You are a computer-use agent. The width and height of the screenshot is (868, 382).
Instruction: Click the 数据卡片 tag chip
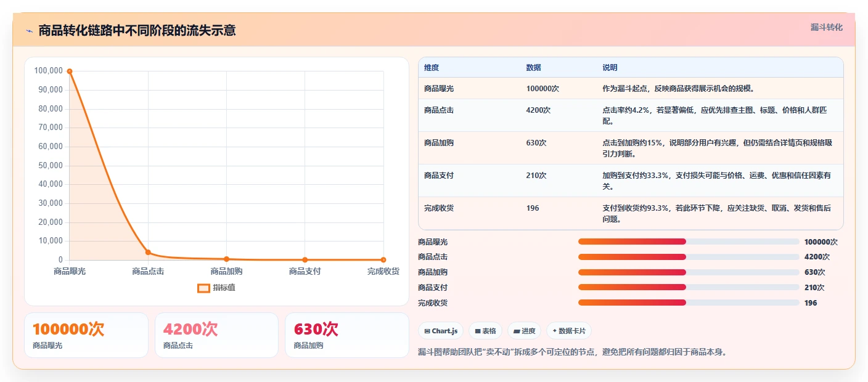[x=568, y=331]
